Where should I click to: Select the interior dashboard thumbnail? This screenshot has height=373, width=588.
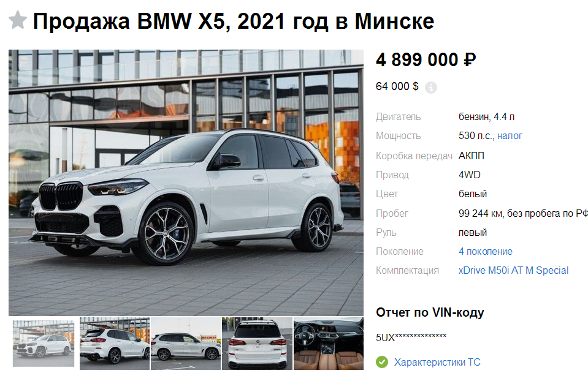(328, 344)
